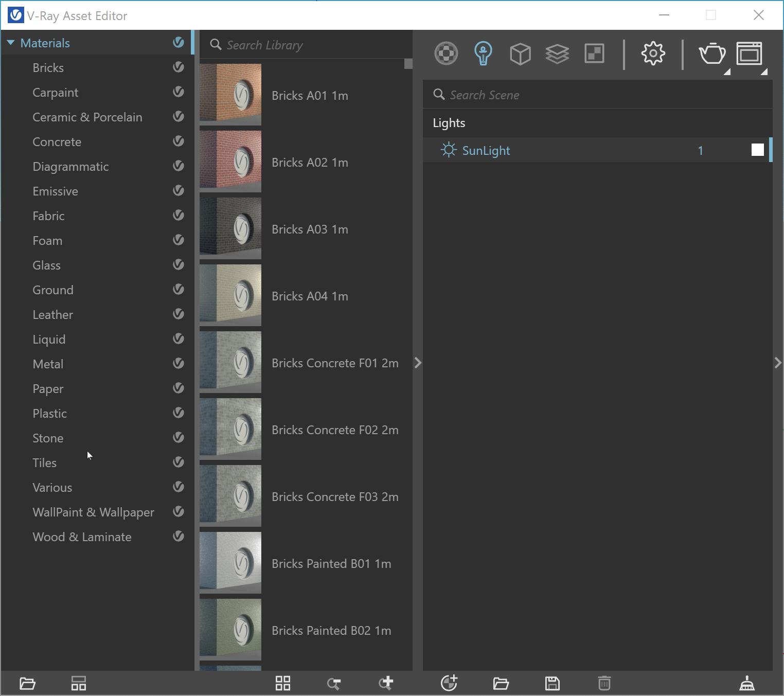Select the Bricks Concrete F03 2m thumbnail

coord(230,496)
